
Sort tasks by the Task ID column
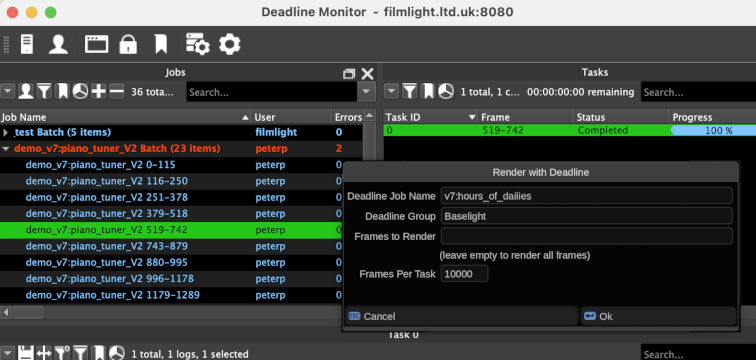coord(430,117)
